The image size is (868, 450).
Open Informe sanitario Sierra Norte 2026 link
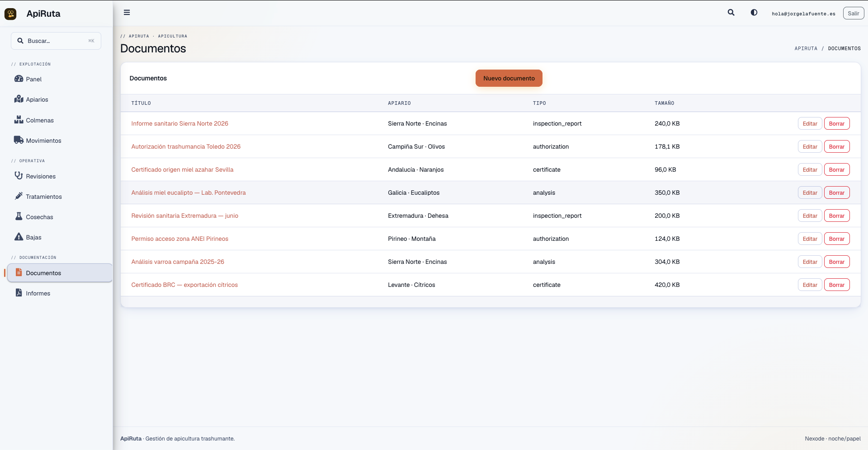[180, 123]
